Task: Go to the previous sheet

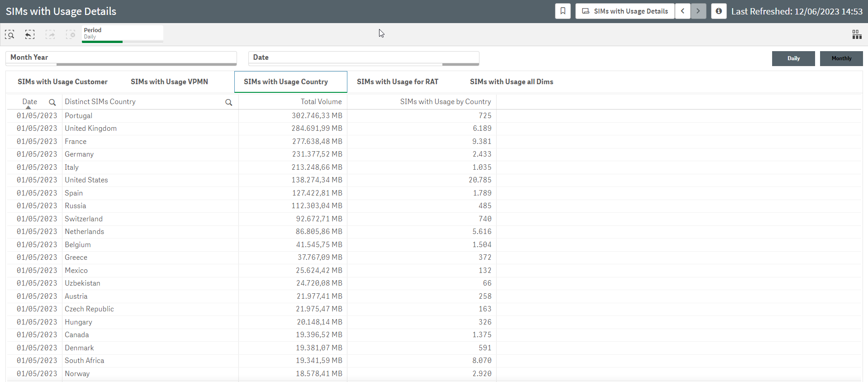Action: click(x=683, y=11)
